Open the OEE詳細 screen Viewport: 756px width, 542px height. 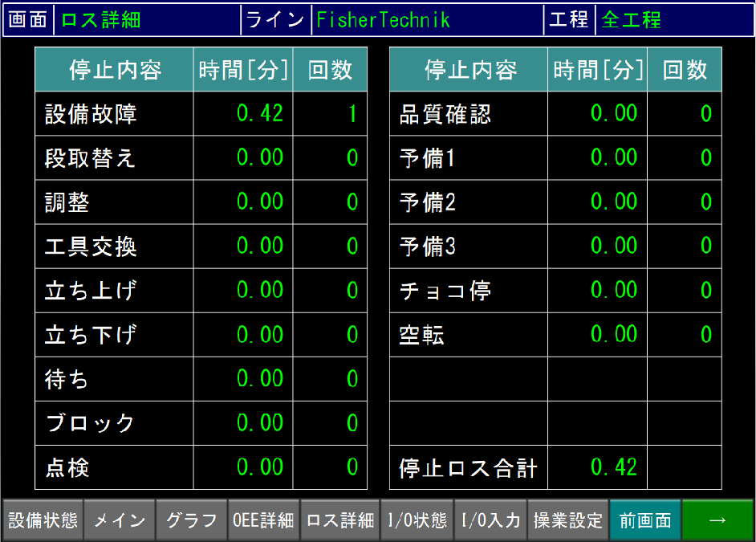[263, 520]
